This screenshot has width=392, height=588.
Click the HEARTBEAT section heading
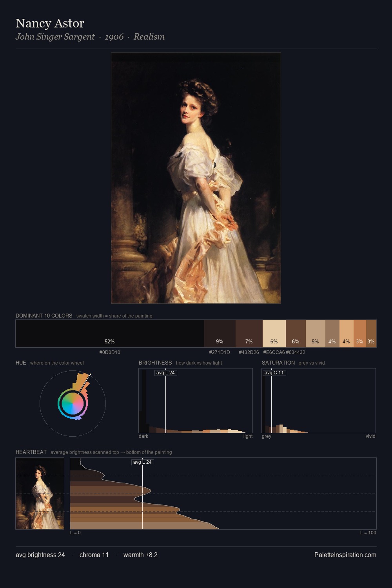coord(31,452)
